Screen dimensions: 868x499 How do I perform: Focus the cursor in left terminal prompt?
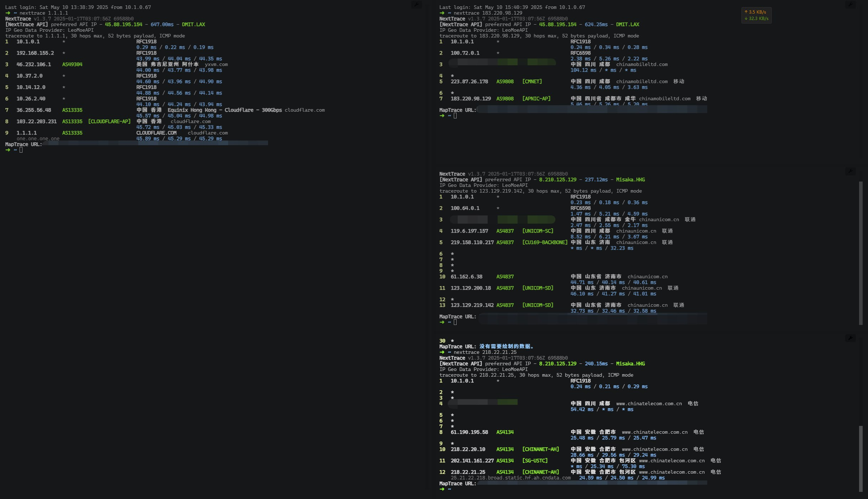click(x=21, y=150)
